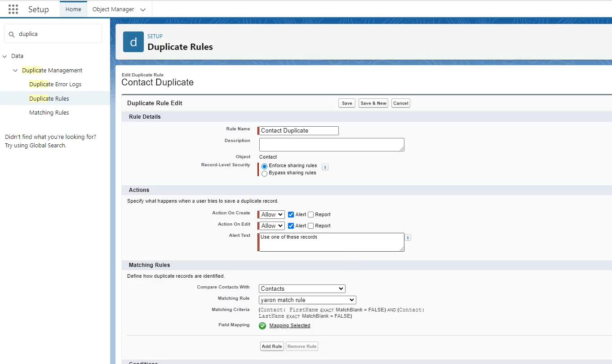Click the Duplicate Rules 'd' header icon
Image resolution: width=612 pixels, height=364 pixels.
click(x=133, y=42)
